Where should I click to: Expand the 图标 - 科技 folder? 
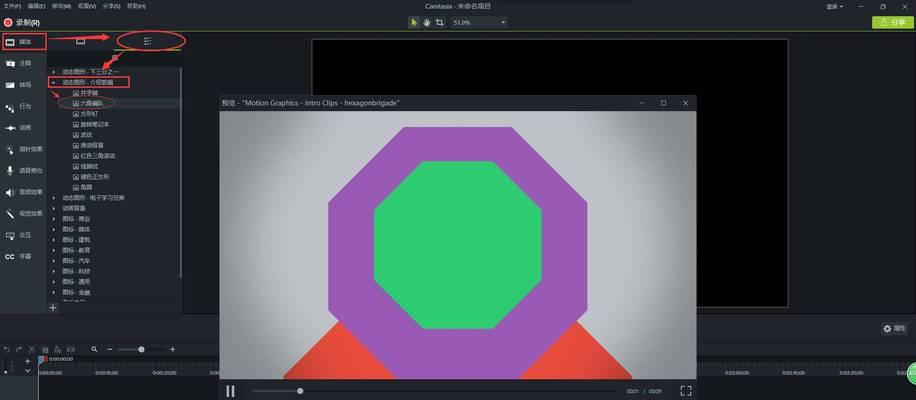(54, 271)
